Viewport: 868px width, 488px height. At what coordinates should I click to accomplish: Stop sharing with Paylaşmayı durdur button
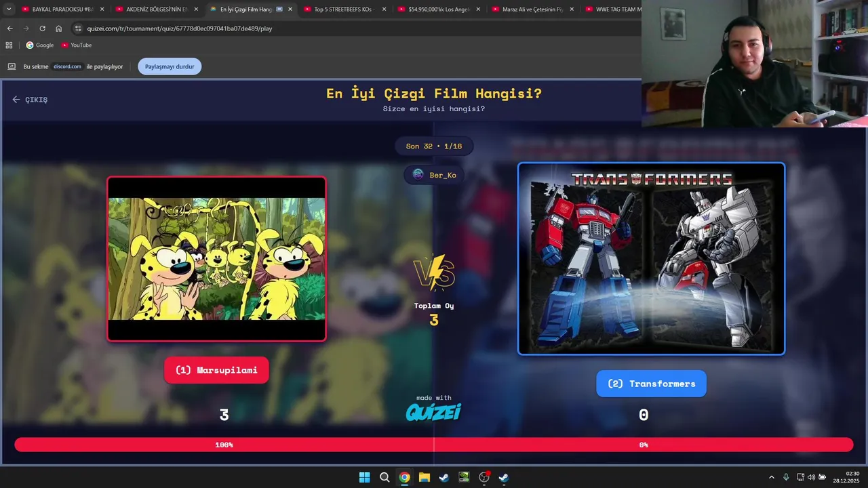pyautogui.click(x=170, y=66)
